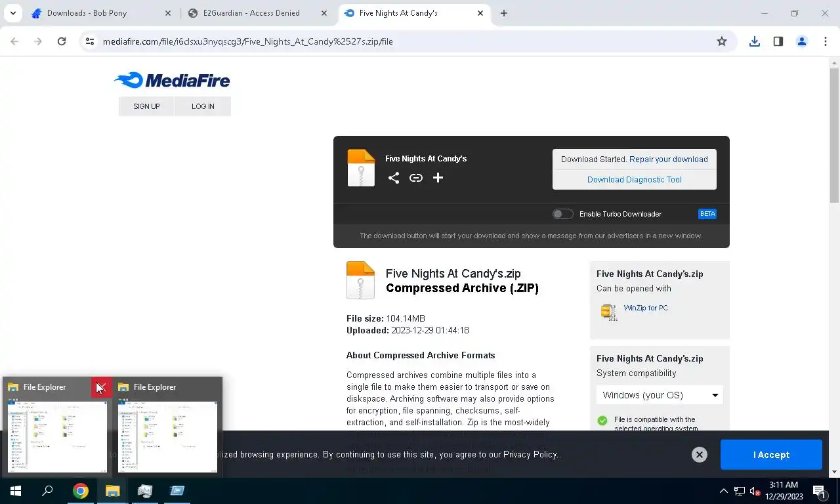Screen dimensions: 840x504
Task: Click the muted volume icon in the tray
Action: [755, 491]
